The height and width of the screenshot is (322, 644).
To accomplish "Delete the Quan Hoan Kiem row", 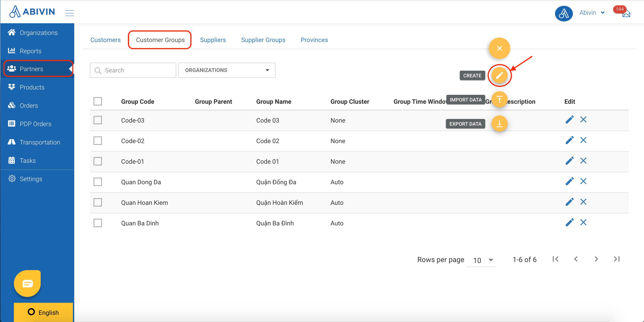I will (x=583, y=202).
